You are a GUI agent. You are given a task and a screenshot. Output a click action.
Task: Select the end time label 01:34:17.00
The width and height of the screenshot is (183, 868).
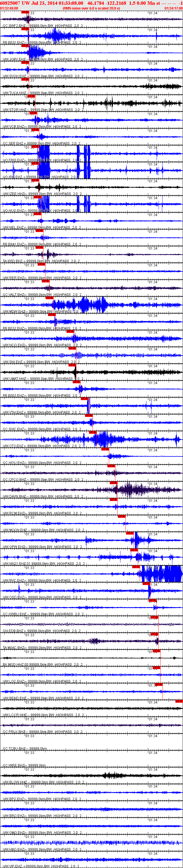coord(173,8)
